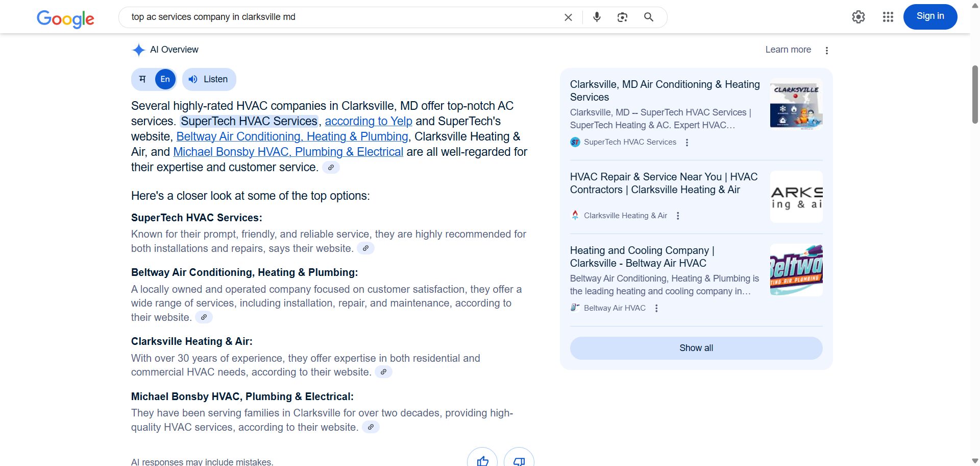
Task: Open Clarksville Heating & Air result options menu
Action: (678, 216)
